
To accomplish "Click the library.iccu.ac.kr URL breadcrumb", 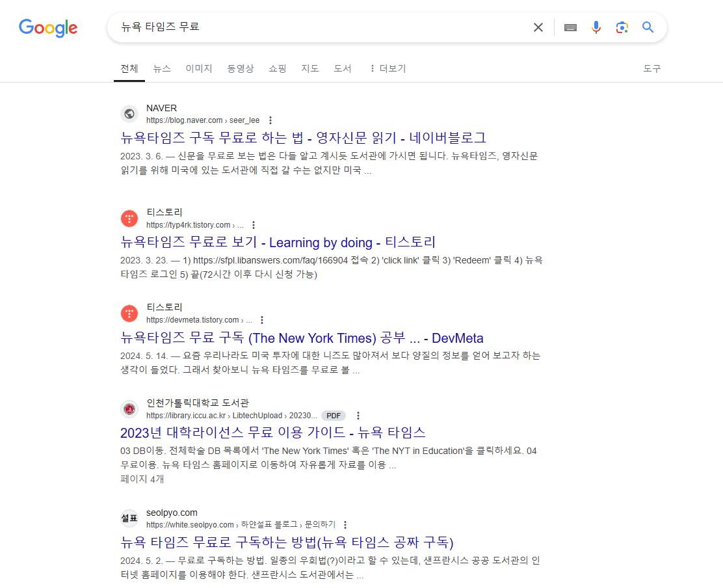I will [231, 416].
